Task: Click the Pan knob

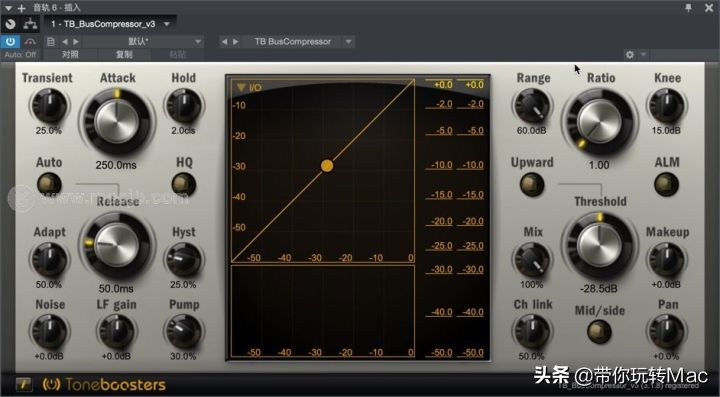Action: click(x=666, y=331)
